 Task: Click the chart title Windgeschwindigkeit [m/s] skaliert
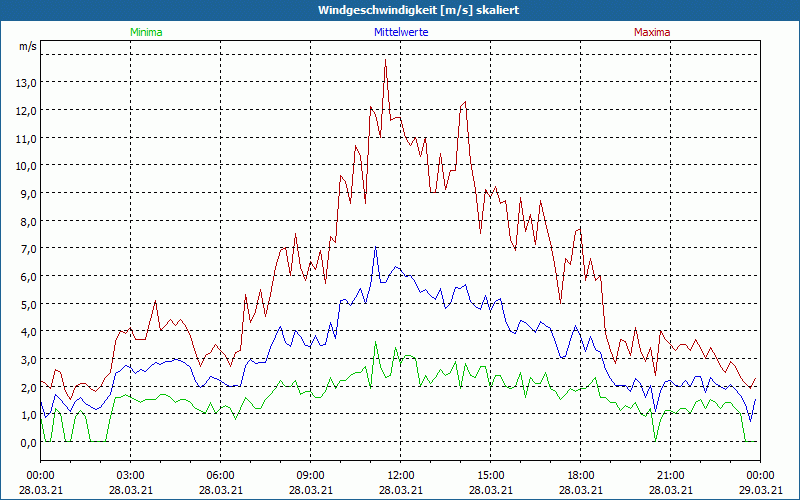[x=418, y=10]
